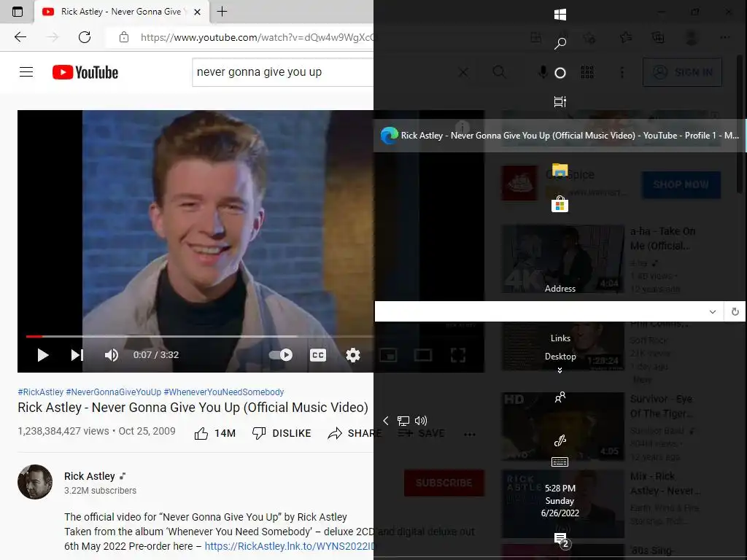The width and height of the screenshot is (747, 560).
Task: Open the #NeverGonnaGiveYouUp hashtag link
Action: pyautogui.click(x=113, y=392)
